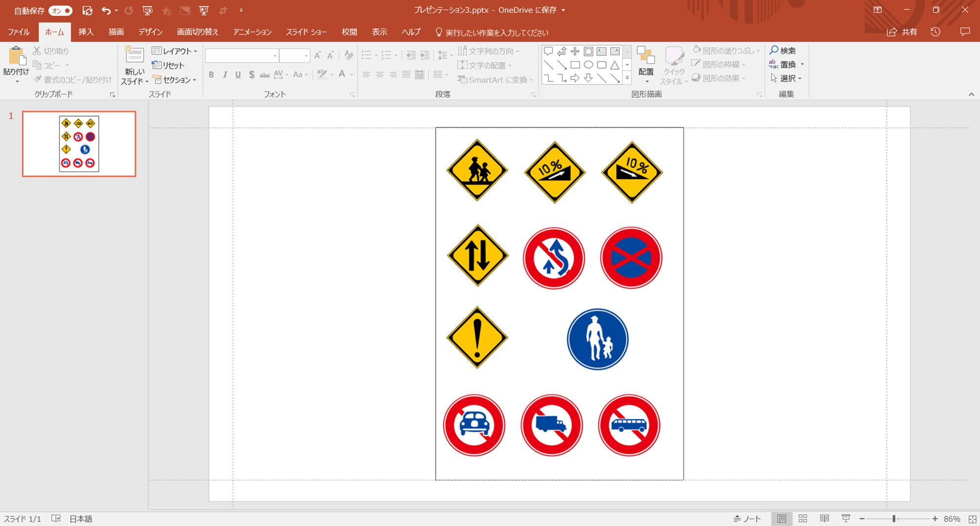980x526 pixels.
Task: Click the 新しいスライド icon
Action: [134, 55]
